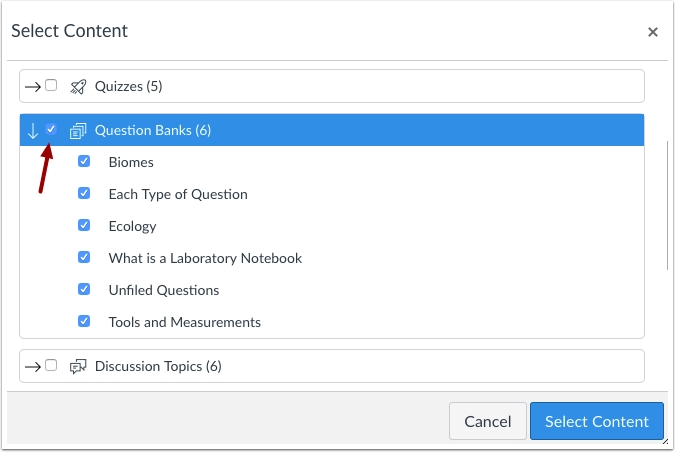675x452 pixels.
Task: Collapse the Question Banks section arrow
Action: point(32,131)
